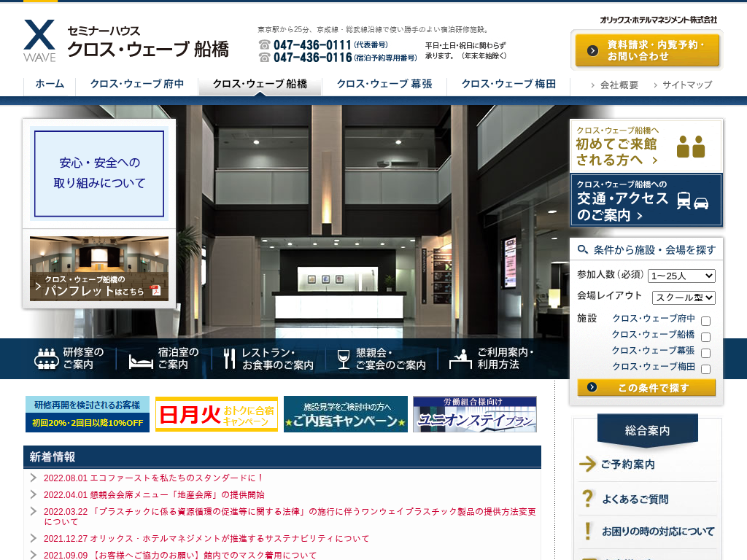Image resolution: width=747 pixels, height=560 pixels.
Task: Open news item 2021.12.27 サステナビリティ
Action: coord(206,539)
